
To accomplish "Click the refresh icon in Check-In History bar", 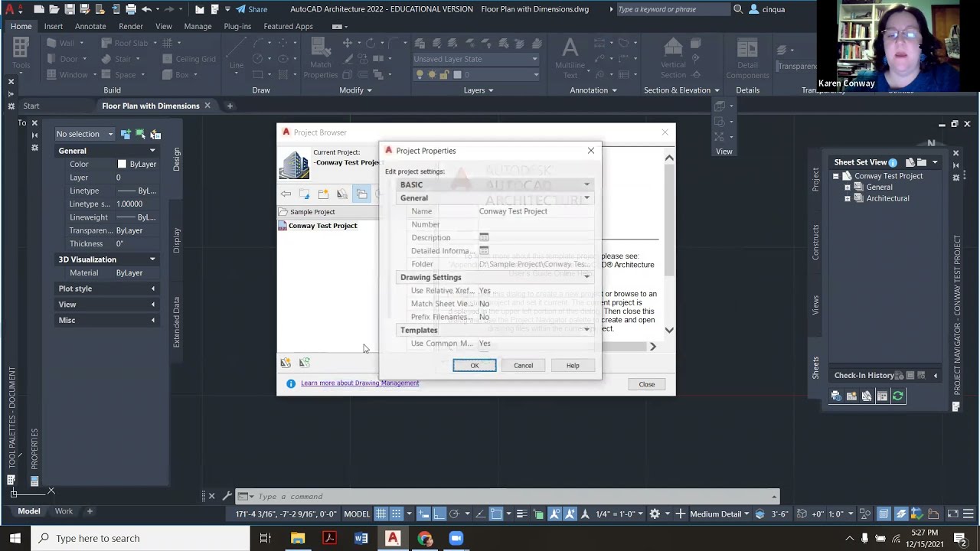I will [898, 396].
